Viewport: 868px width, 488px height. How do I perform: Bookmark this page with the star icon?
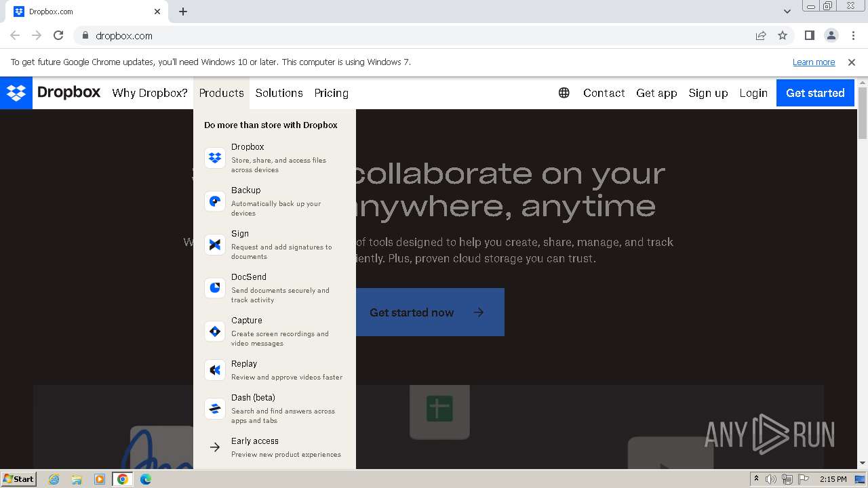point(783,36)
